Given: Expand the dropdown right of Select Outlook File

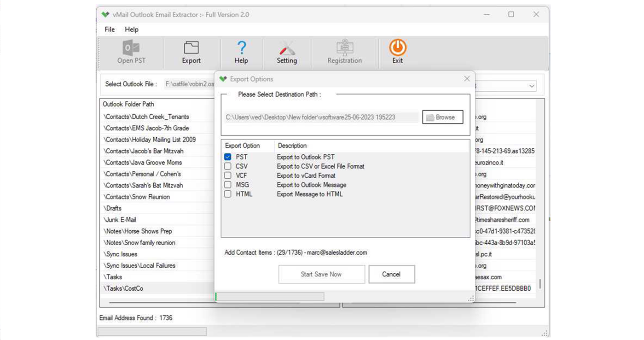Looking at the screenshot, I should point(532,86).
